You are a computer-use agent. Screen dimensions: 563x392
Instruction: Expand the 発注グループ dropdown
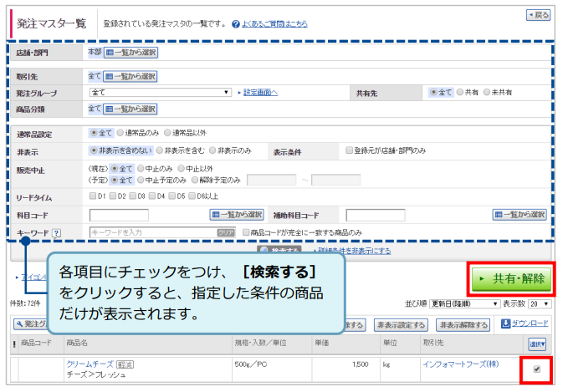click(x=160, y=93)
